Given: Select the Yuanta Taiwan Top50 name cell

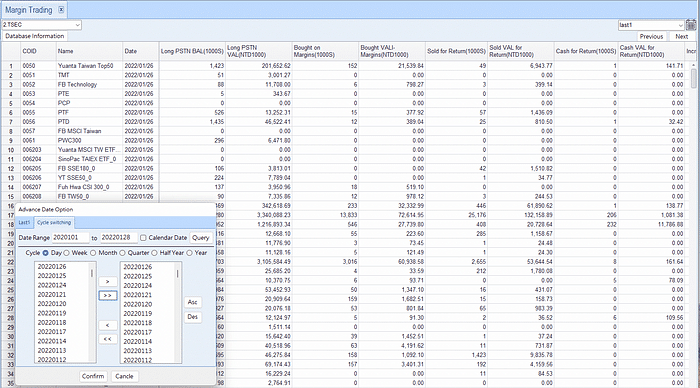Looking at the screenshot, I should [x=89, y=66].
